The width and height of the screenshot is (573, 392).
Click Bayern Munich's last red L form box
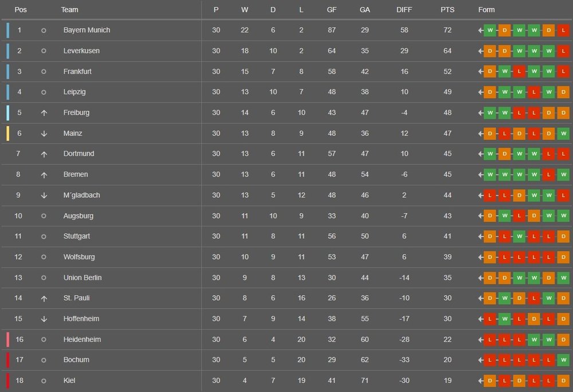563,30
